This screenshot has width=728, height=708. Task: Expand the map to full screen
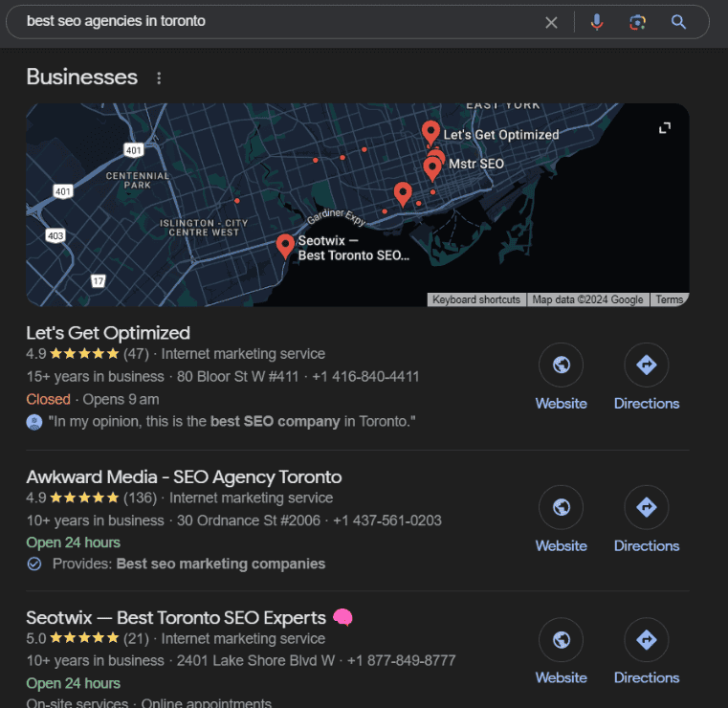point(665,128)
